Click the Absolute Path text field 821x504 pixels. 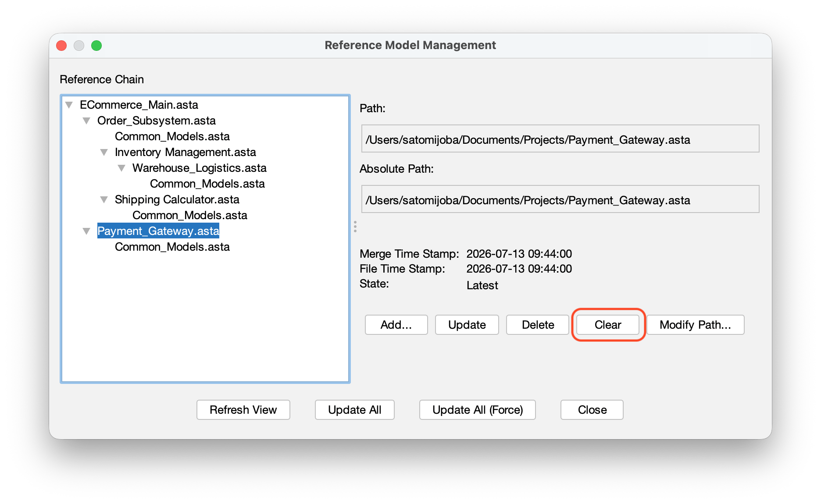[560, 199]
